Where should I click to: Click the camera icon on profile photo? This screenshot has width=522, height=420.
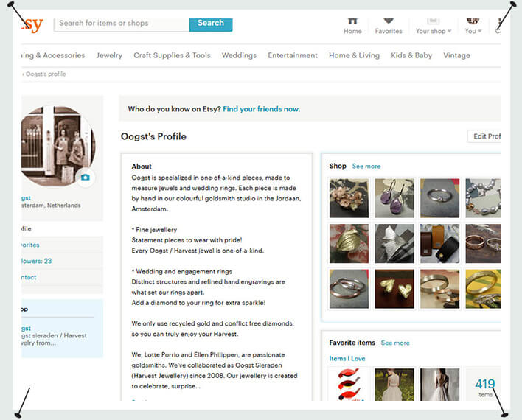pyautogui.click(x=86, y=177)
